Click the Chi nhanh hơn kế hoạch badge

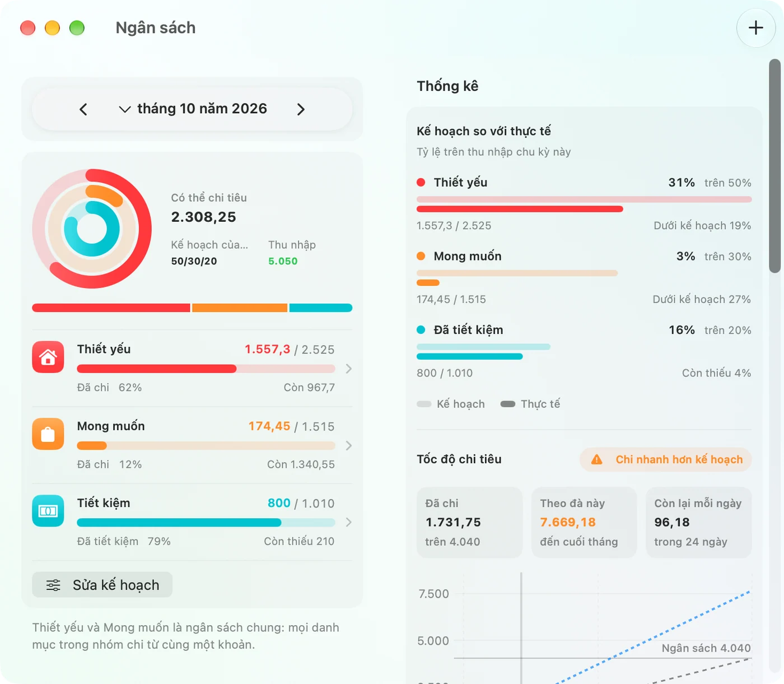coord(665,460)
